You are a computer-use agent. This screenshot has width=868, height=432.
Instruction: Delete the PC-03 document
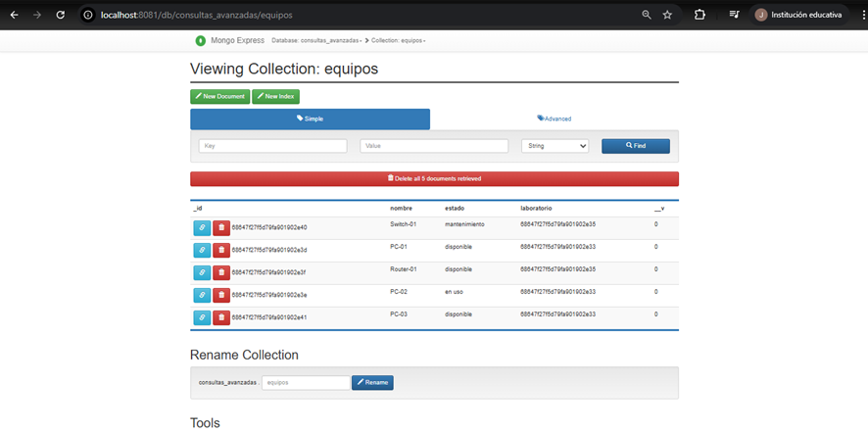tap(221, 317)
